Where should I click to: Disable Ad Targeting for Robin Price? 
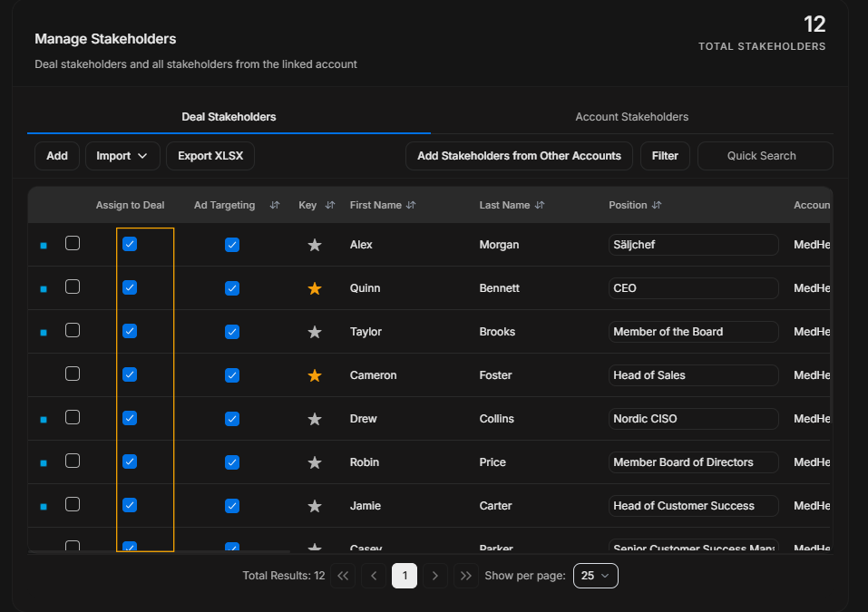[x=232, y=462]
